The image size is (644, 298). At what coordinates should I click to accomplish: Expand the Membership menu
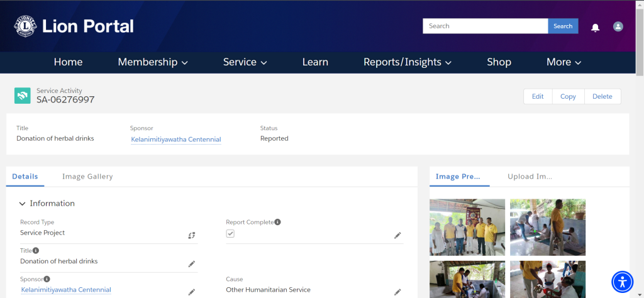[x=153, y=62]
